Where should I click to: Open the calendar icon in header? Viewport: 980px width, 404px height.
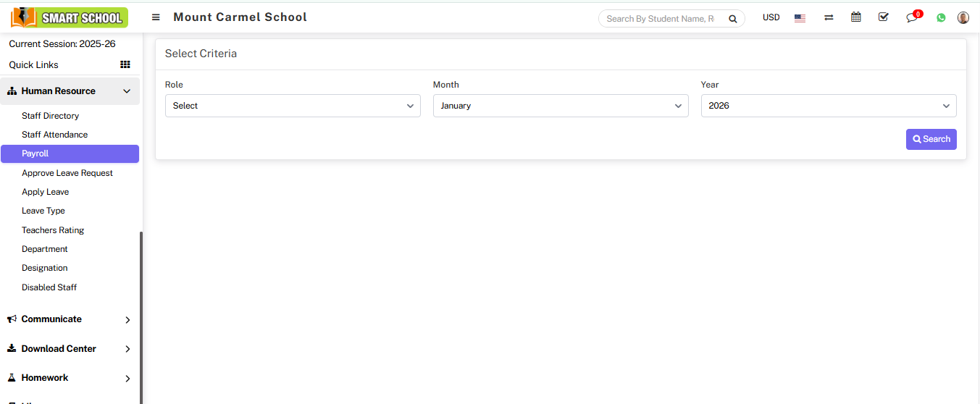click(x=856, y=17)
